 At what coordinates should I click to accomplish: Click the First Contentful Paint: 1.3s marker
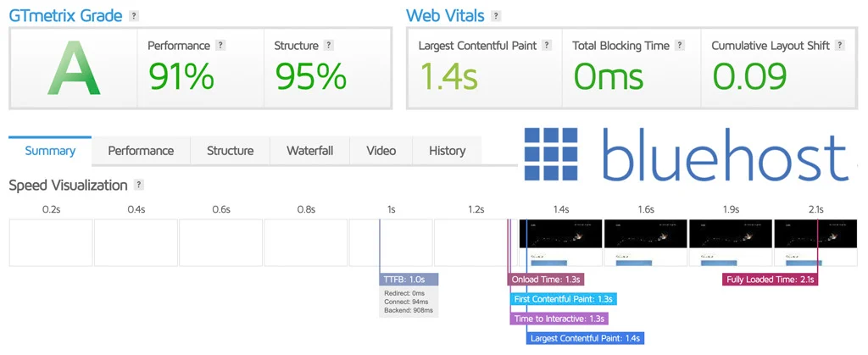(x=563, y=299)
